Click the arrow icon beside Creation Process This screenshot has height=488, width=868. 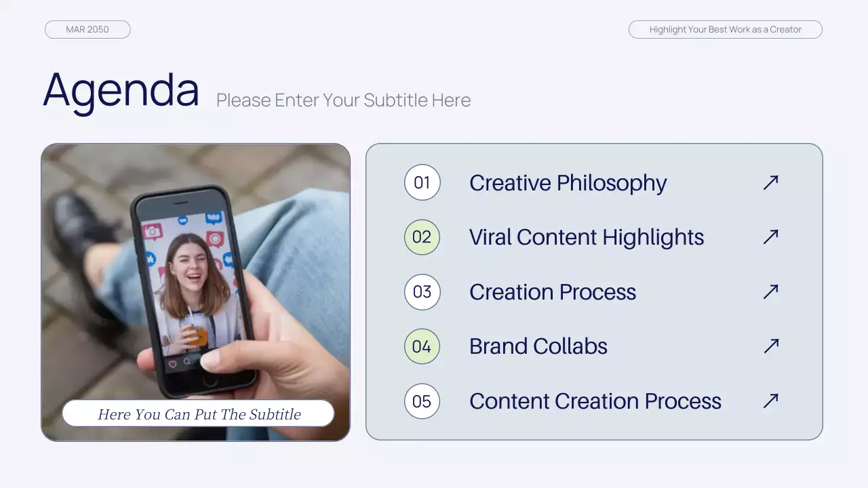(770, 291)
